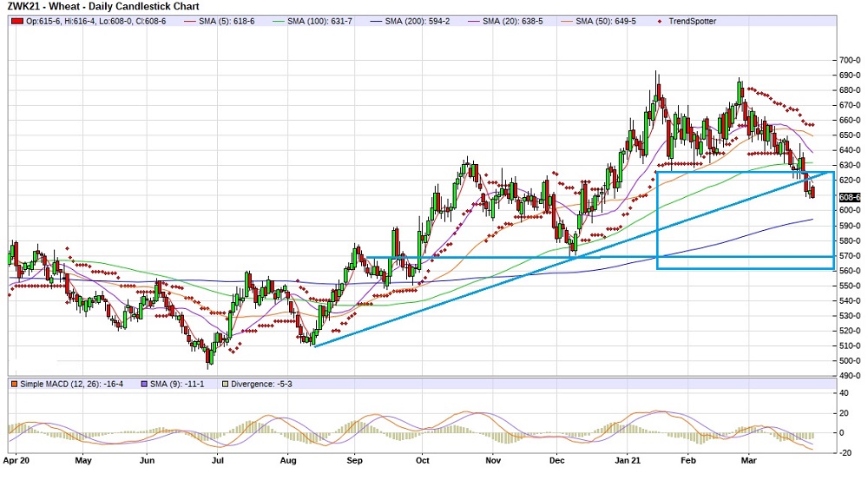868x500 pixels.
Task: Click the 490-0 price axis label
Action: click(848, 375)
